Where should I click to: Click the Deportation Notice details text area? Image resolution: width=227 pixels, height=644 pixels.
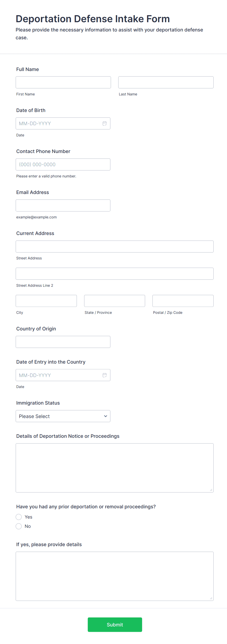[114, 468]
